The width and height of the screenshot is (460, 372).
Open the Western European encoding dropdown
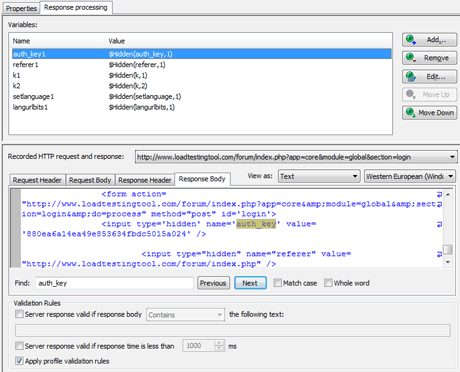tap(410, 176)
